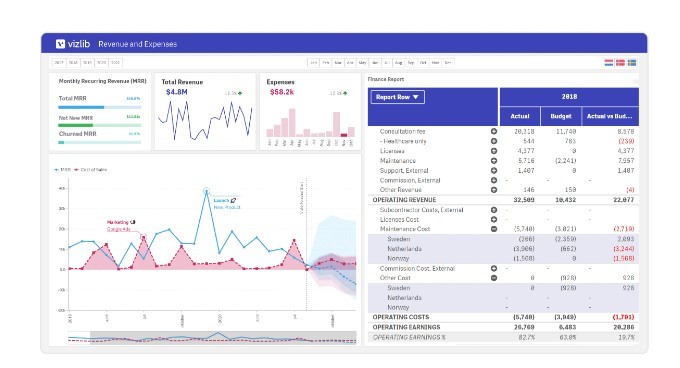
Task: Click Sweden under Other Cost
Action: (399, 288)
